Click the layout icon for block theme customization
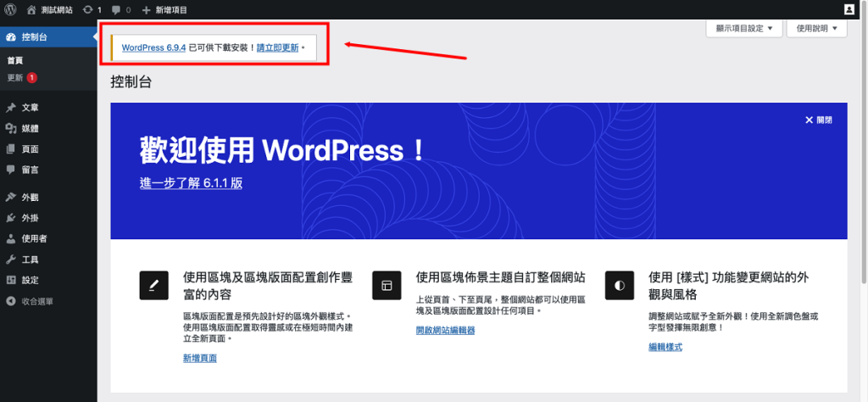Image resolution: width=868 pixels, height=402 pixels. pos(387,286)
